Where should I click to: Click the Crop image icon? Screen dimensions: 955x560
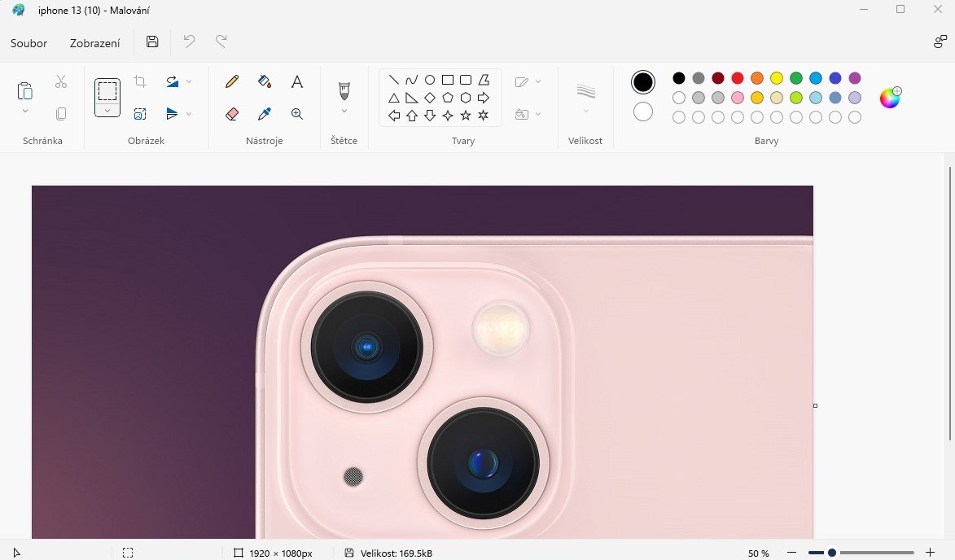140,81
